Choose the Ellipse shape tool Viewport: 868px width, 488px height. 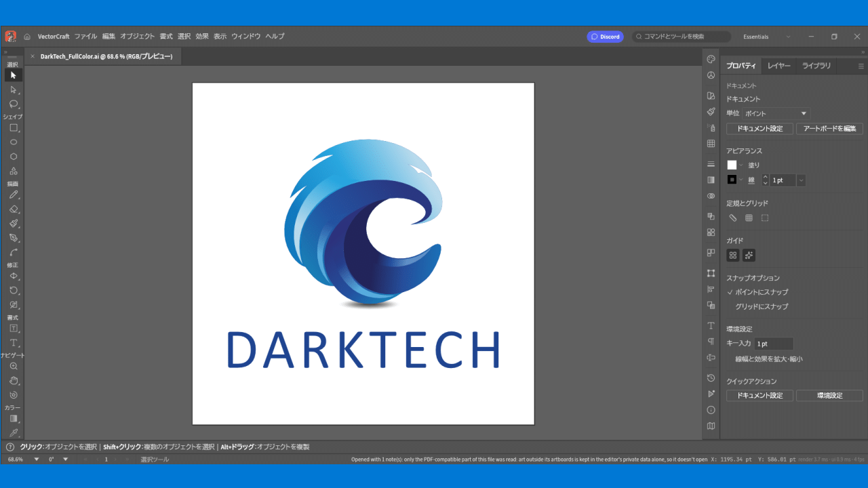click(14, 142)
